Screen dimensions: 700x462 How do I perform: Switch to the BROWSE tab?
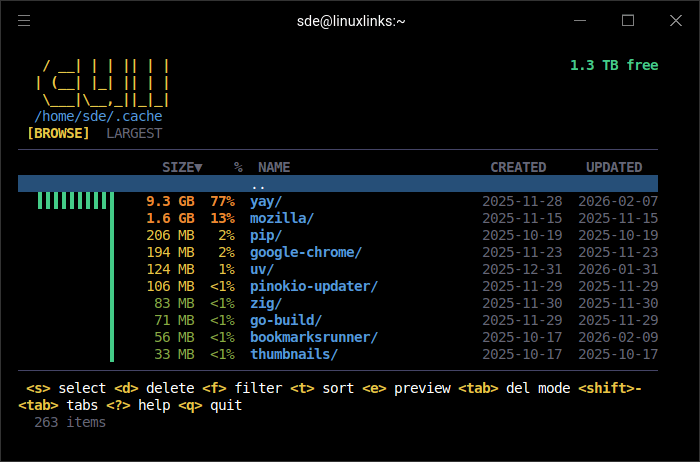coord(58,133)
